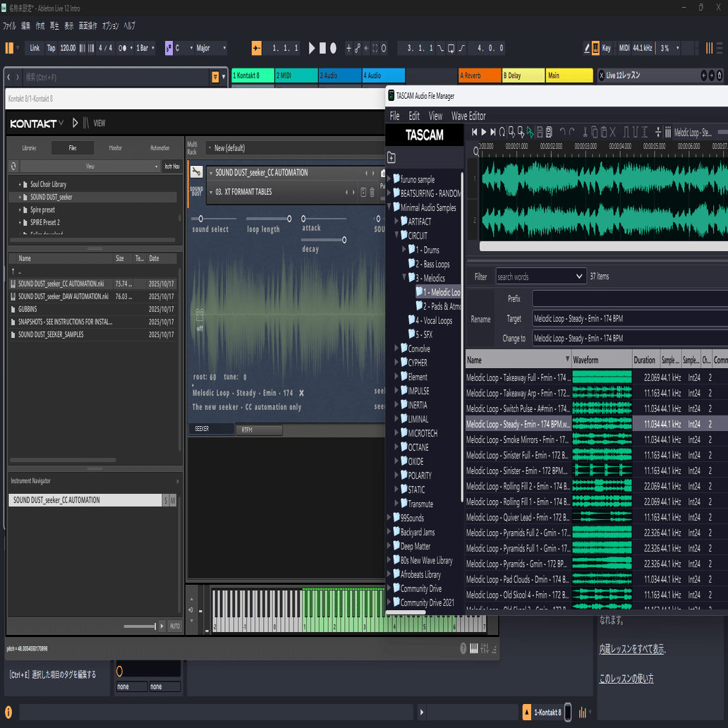Viewport: 728px width, 728px height.
Task: Collapse the CIRCUIT folder in TASCAM tree
Action: point(397,235)
